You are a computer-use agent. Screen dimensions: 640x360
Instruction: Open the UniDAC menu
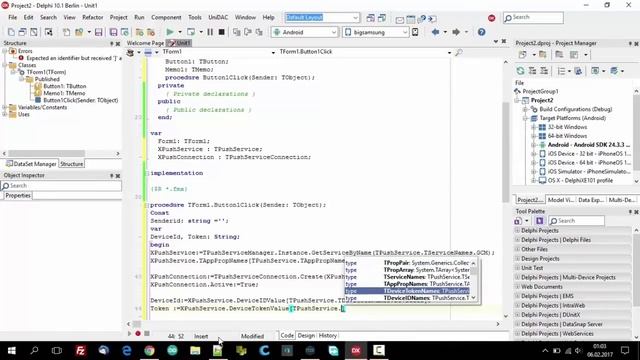pyautogui.click(x=218, y=18)
